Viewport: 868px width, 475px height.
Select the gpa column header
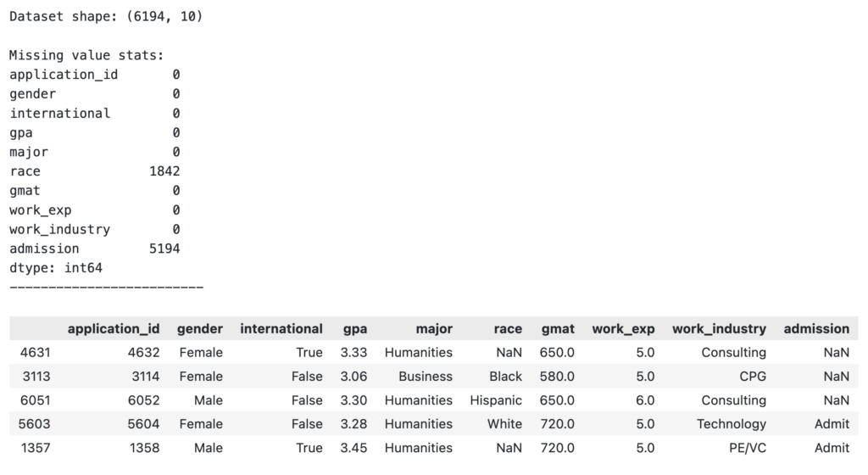[x=354, y=328]
